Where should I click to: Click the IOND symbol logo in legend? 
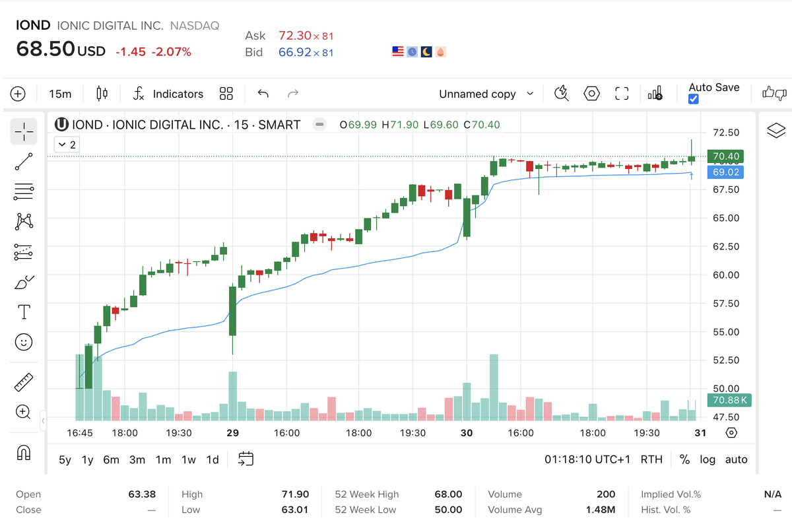click(61, 124)
